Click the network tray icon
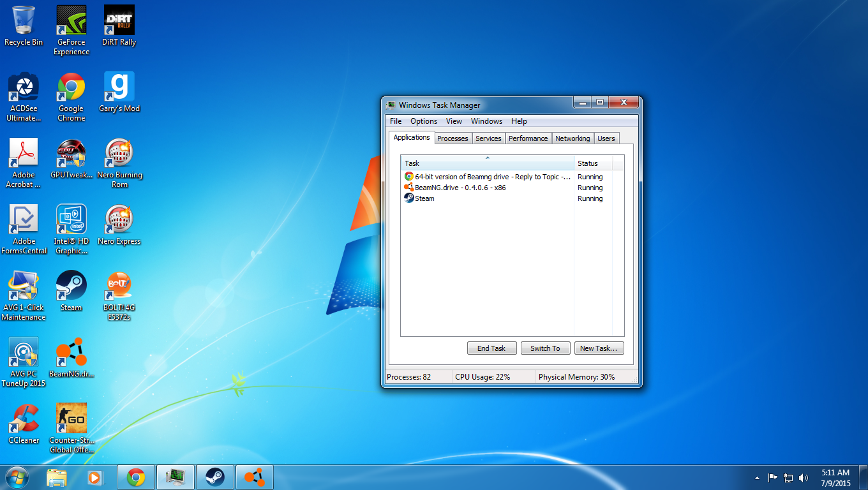 tap(788, 477)
